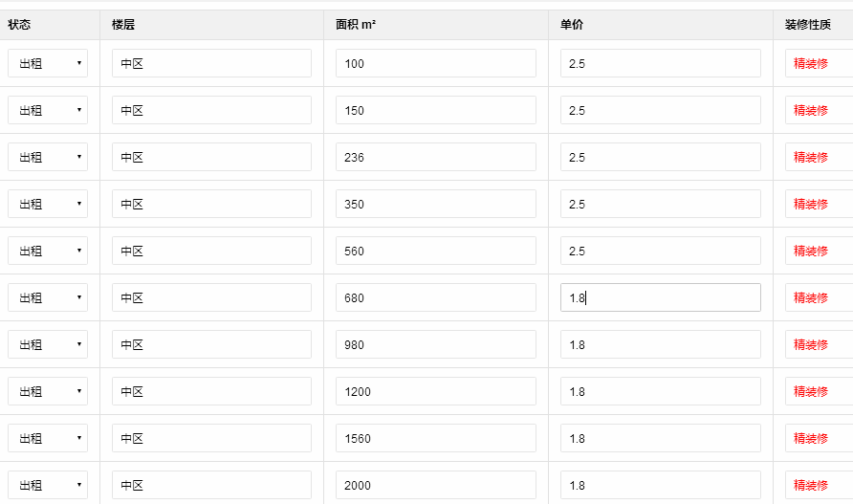Click the area field showing 980
The width and height of the screenshot is (853, 504).
435,344
